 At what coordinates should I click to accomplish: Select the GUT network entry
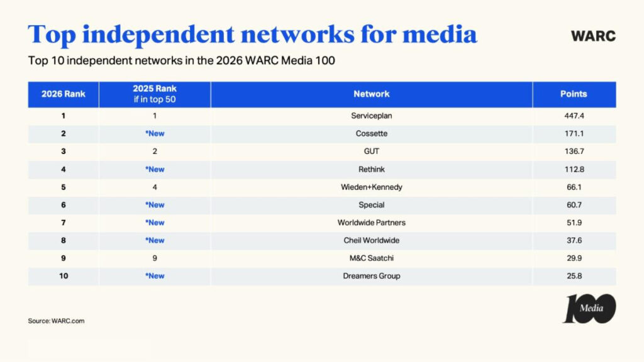[x=371, y=151]
